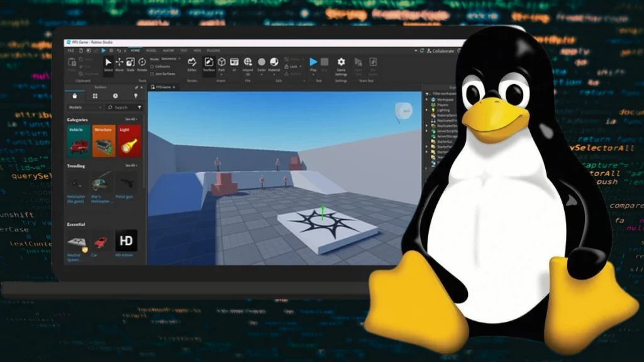Open the Vehicle category card
644x362 pixels.
pyautogui.click(x=79, y=141)
